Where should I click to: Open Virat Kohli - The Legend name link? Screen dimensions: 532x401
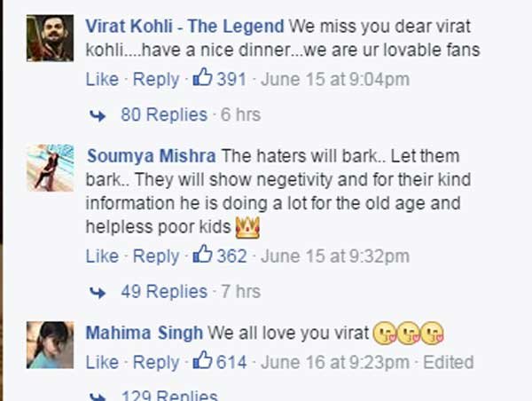click(185, 27)
